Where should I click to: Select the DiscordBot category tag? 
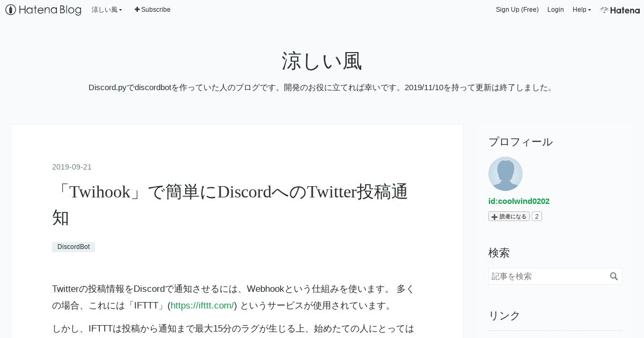tap(74, 247)
